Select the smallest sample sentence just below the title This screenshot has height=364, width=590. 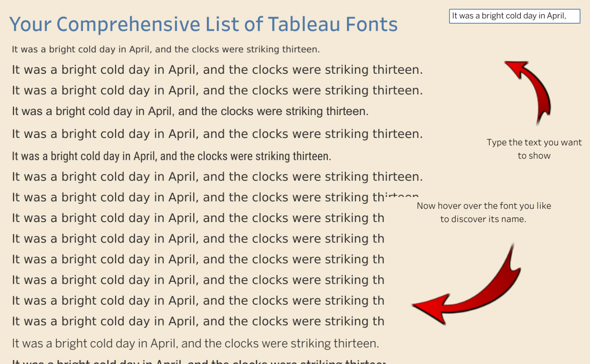[166, 49]
